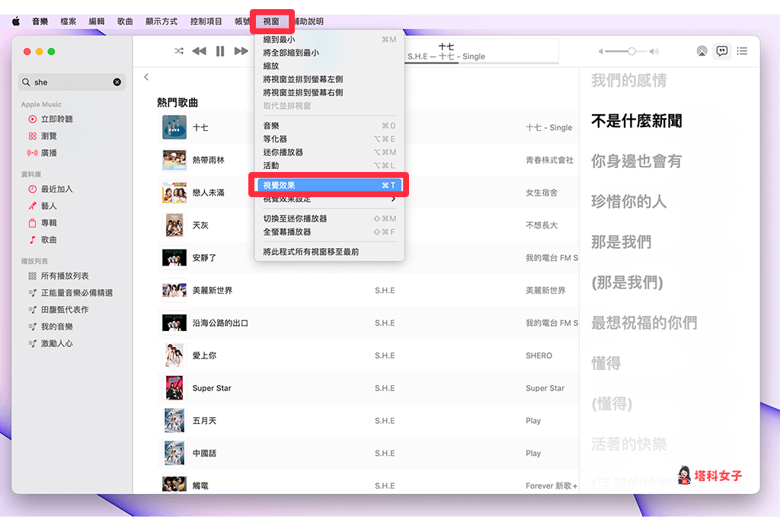Open 所有播放列表 in the sidebar
Viewport: 780px width, 532px height.
click(65, 276)
